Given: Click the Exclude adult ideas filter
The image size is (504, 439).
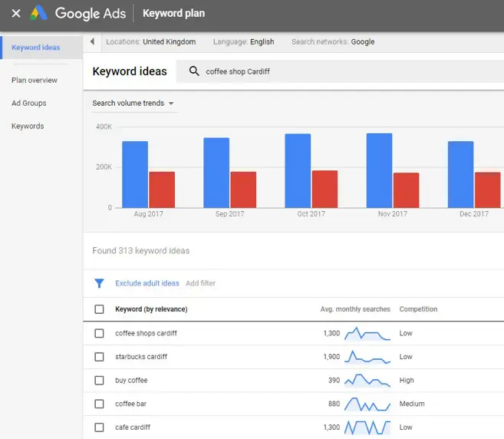Looking at the screenshot, I should 147,283.
